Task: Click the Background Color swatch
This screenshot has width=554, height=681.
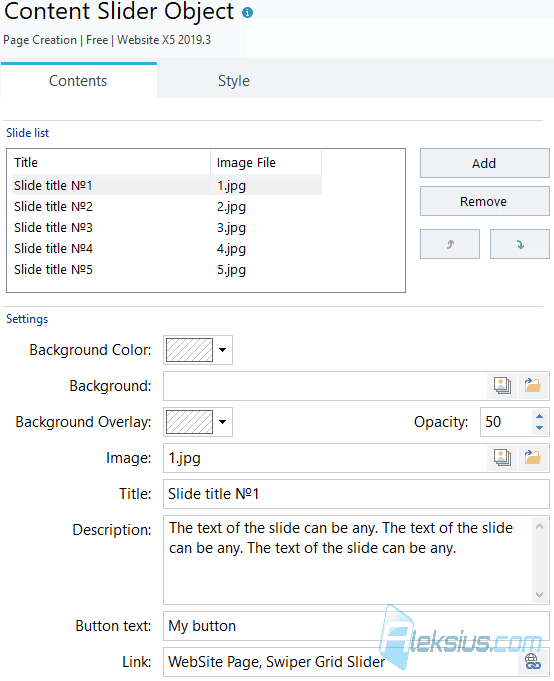Action: tap(189, 350)
